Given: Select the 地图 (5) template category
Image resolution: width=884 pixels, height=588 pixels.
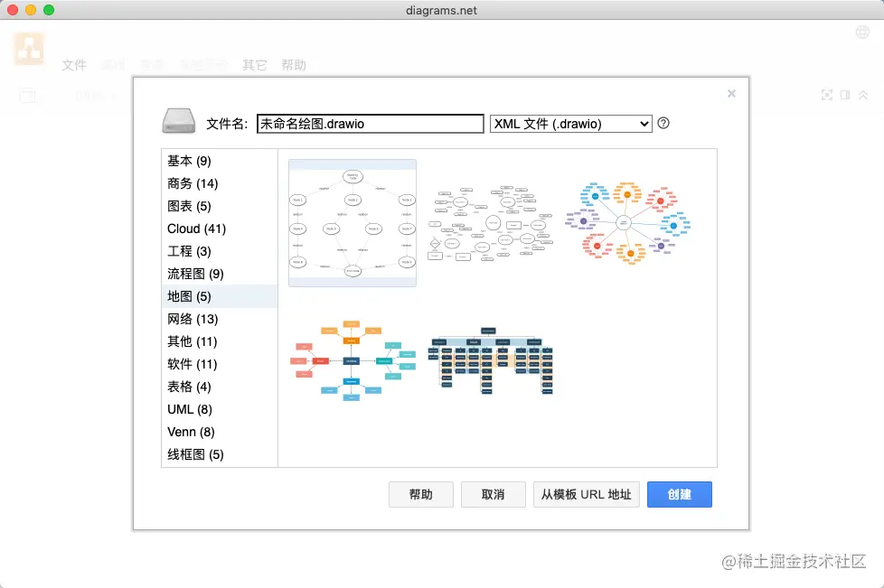Looking at the screenshot, I should 220,296.
